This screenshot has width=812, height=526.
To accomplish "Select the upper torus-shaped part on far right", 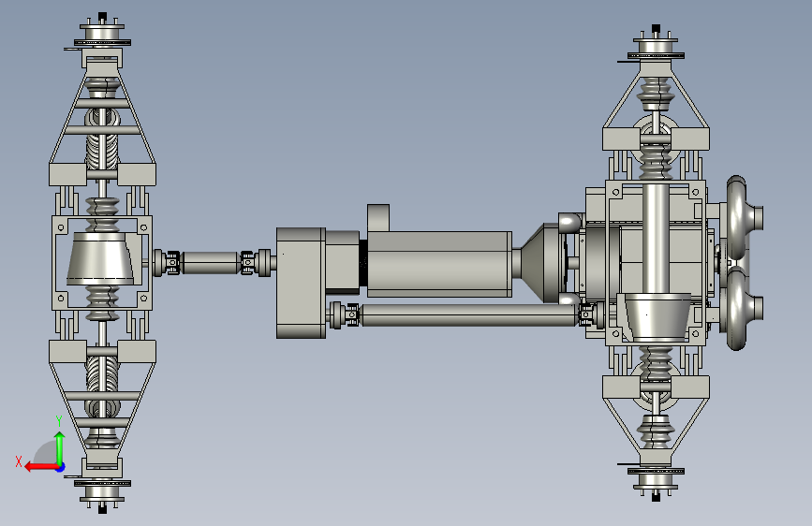I will [x=738, y=218].
